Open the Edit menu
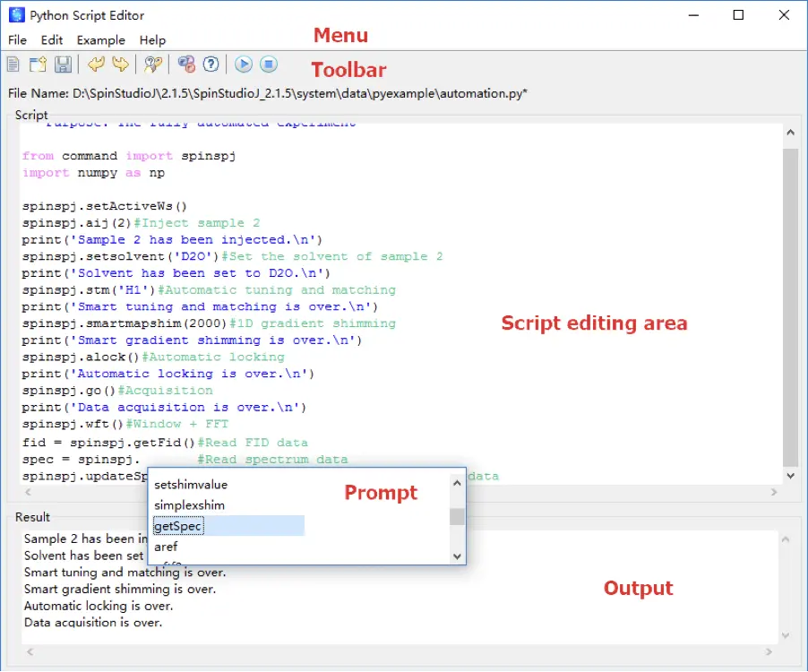 52,39
